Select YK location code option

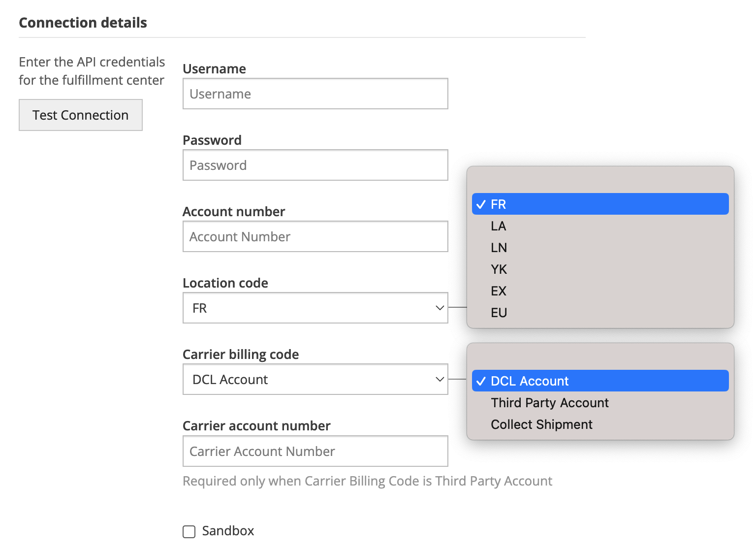pos(499,269)
